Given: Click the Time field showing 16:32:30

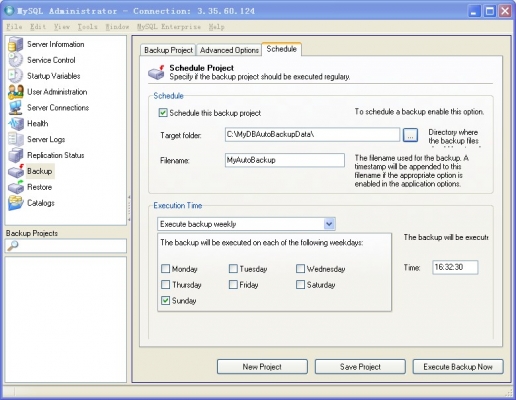Looking at the screenshot, I should point(455,267).
